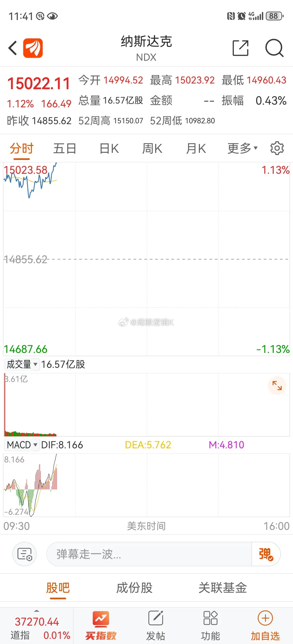Open the 成交量 indicator dropdown
Viewport: 293px width, 644px height.
coord(22,364)
